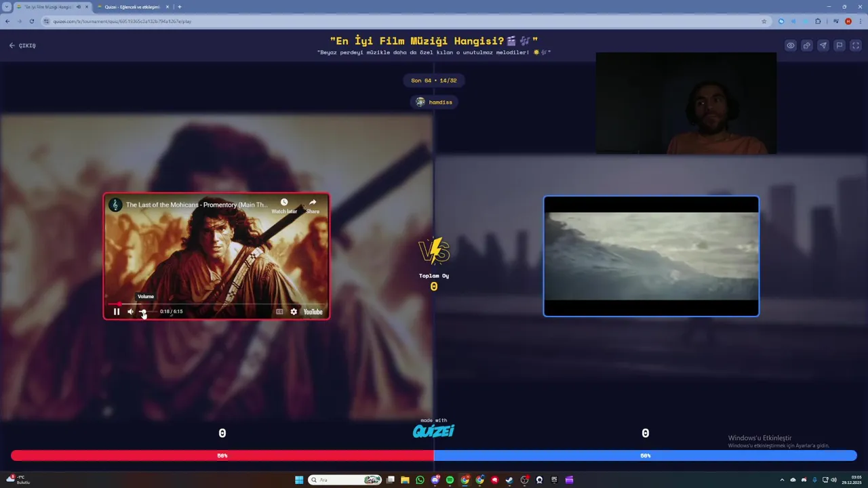
Task: Click the VS lightning emblem
Action: coord(434,251)
